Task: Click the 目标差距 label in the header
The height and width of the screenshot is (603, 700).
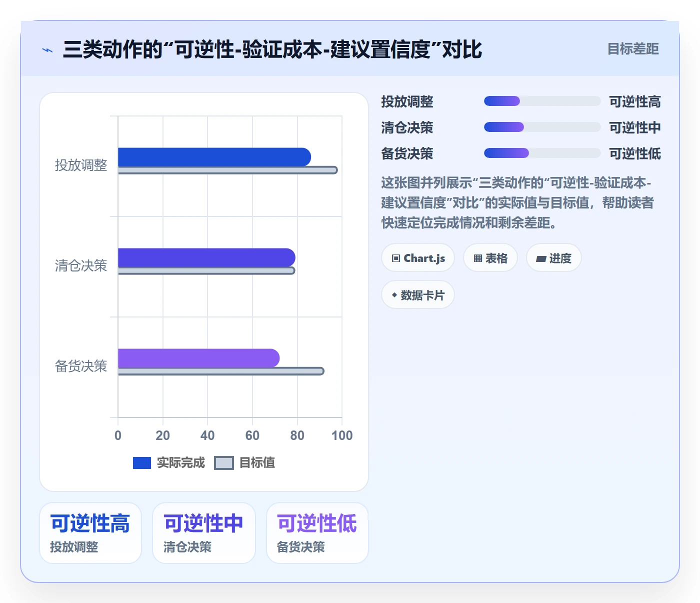Action: [632, 49]
